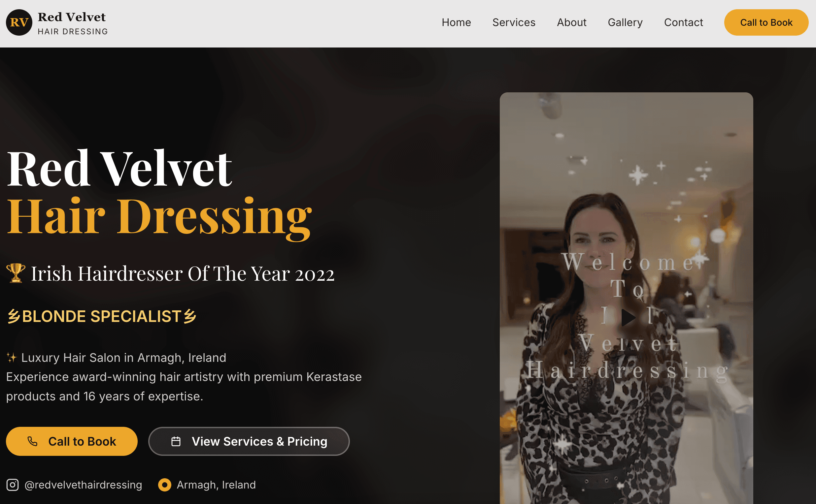816x504 pixels.
Task: Open the About page link
Action: tap(571, 22)
